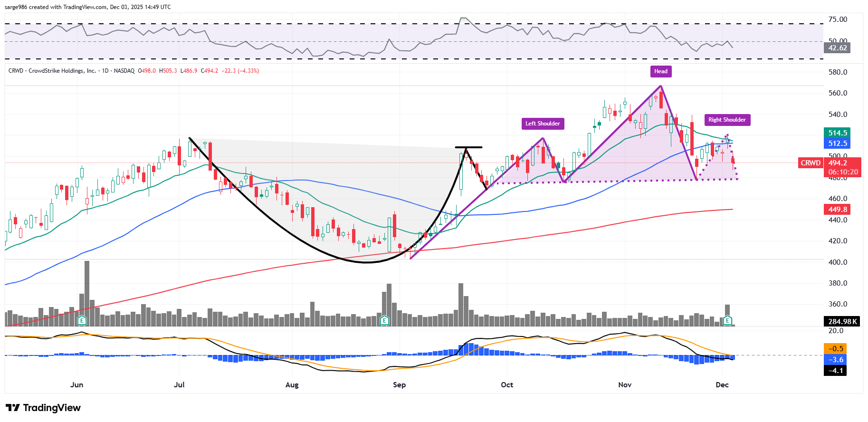Click the 284.98K volume value label
The image size is (868, 422).
[842, 322]
